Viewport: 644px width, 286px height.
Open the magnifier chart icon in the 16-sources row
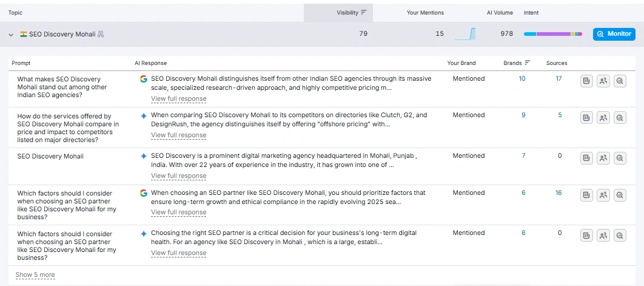point(620,196)
